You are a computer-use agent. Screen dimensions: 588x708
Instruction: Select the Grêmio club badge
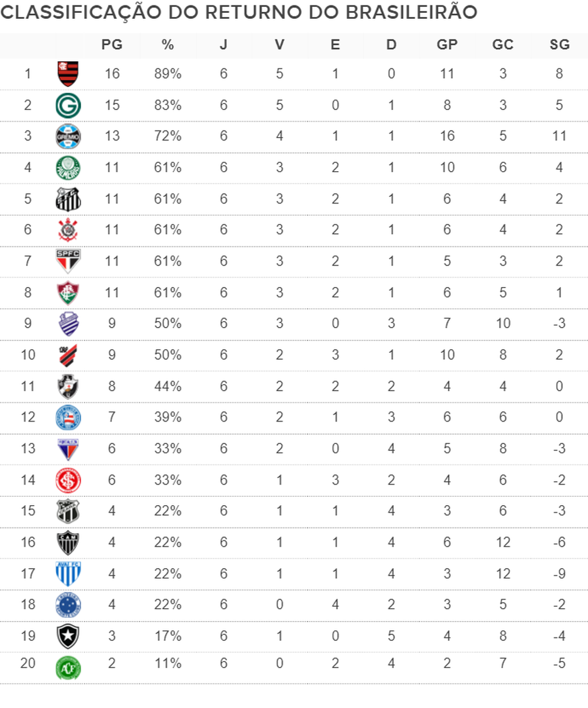pyautogui.click(x=68, y=136)
